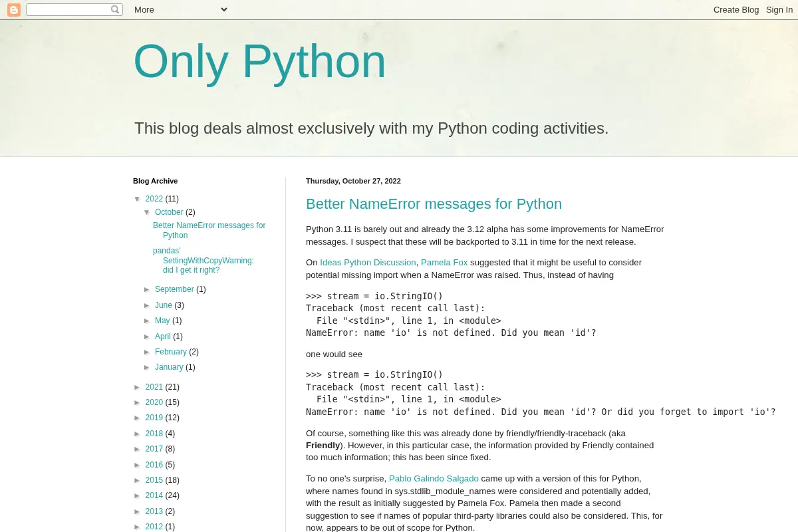Expand the 2013 archive year
The height and width of the screenshot is (532, 798).
(138, 512)
